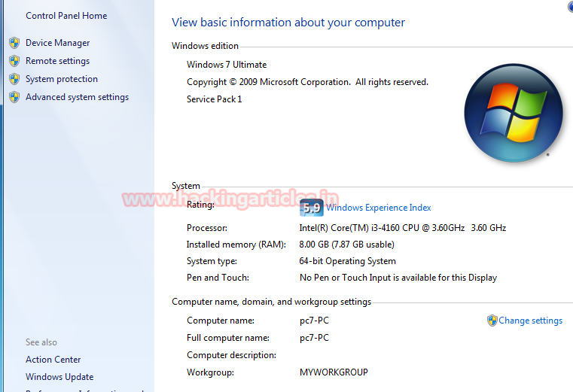
Task: Open System protection
Action: pyautogui.click(x=62, y=79)
